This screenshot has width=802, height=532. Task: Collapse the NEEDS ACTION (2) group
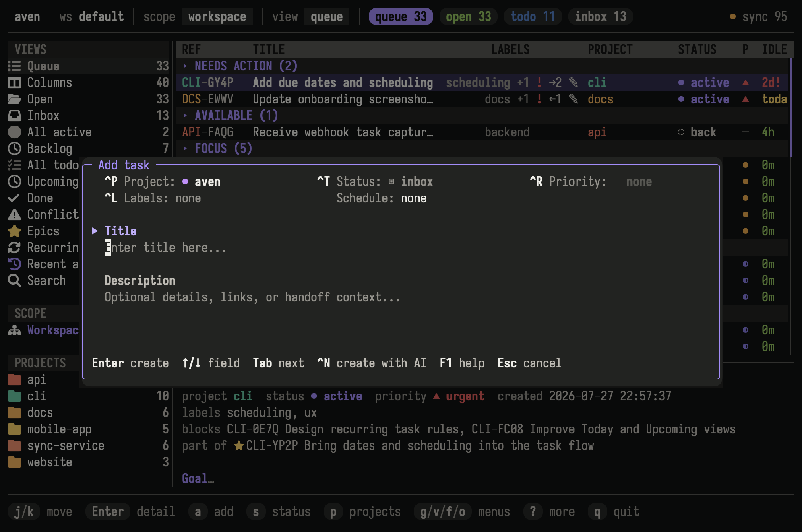pos(185,66)
